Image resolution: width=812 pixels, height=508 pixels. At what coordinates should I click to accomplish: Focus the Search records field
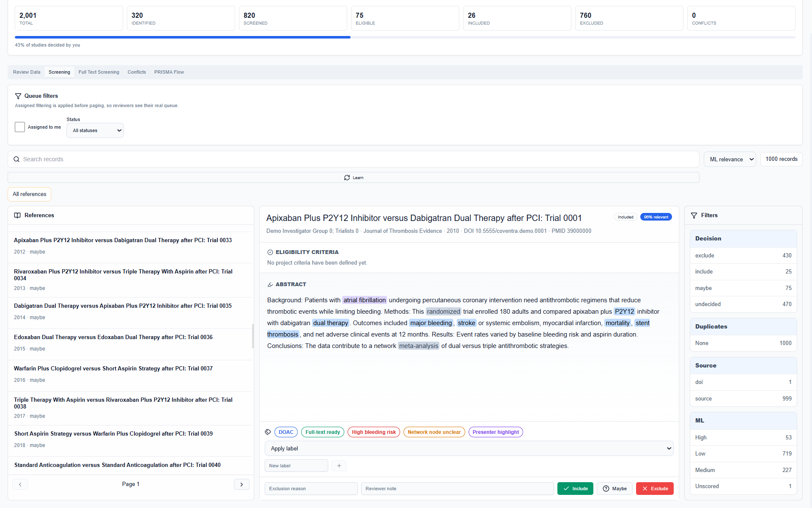tap(354, 159)
